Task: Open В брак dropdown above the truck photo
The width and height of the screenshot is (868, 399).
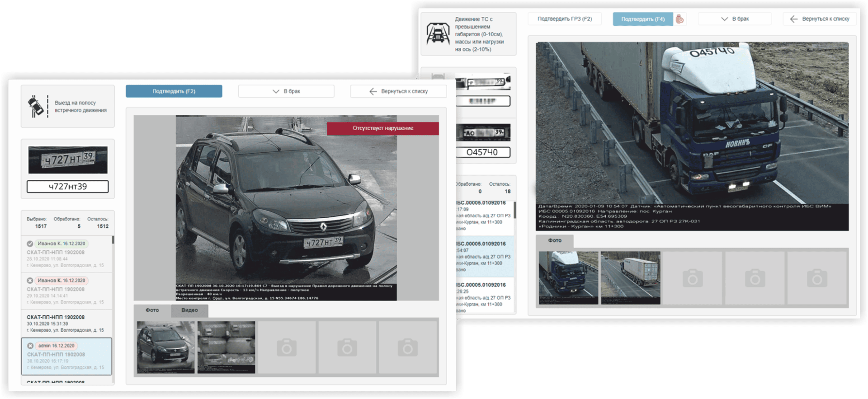Action: coord(735,19)
